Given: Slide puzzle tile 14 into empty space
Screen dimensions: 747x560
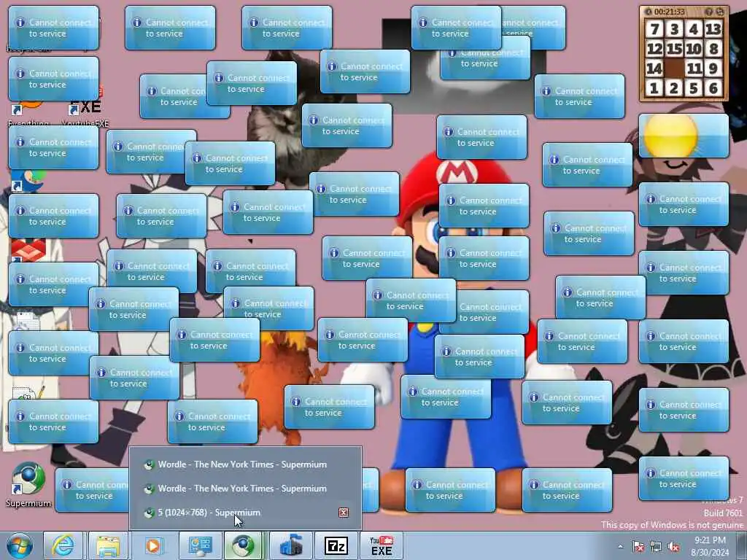Looking at the screenshot, I should [x=654, y=68].
